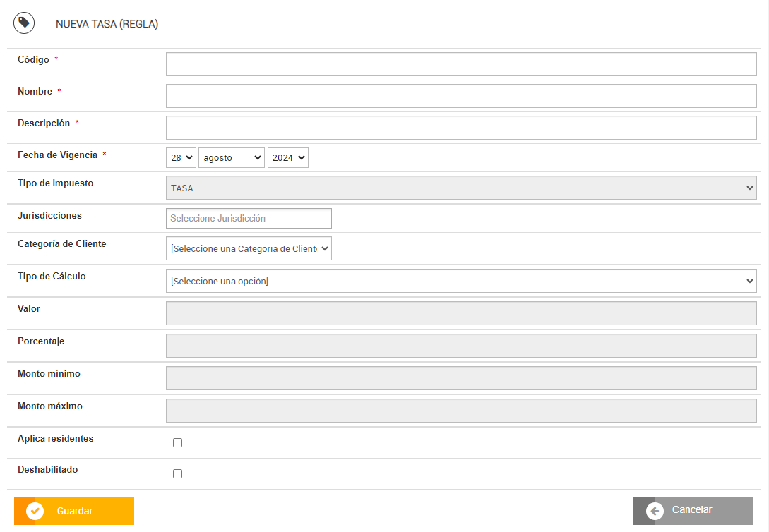This screenshot has width=769, height=532.
Task: Click the checkmark icon on Guardar
Action: tap(35, 511)
